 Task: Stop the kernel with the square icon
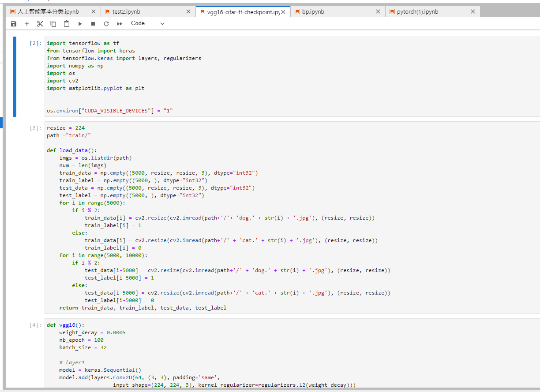coord(93,24)
